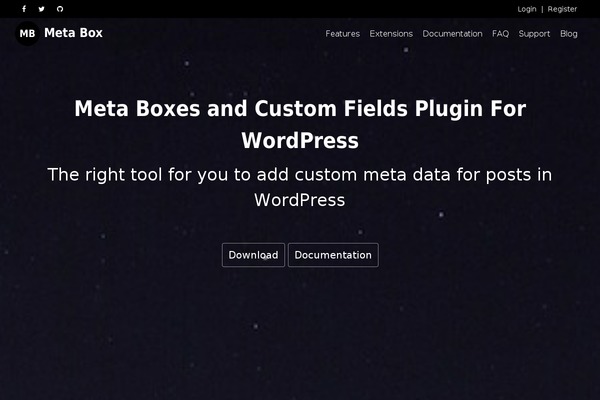Open the Extensions menu item

tap(391, 34)
